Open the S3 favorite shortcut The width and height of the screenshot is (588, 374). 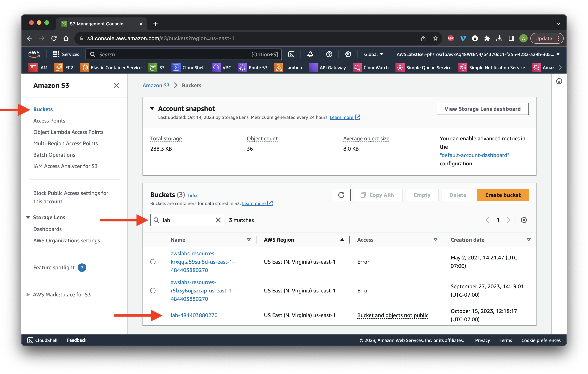click(156, 68)
